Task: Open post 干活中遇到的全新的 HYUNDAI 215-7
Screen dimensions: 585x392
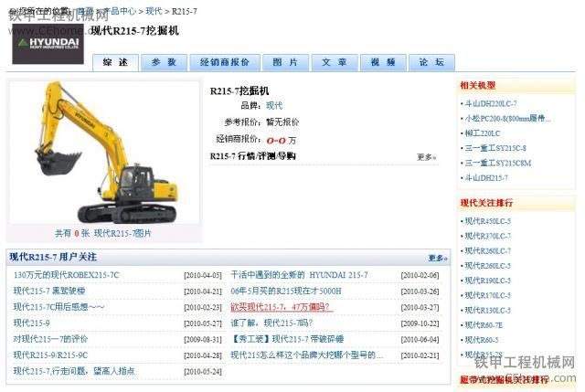Action: [299, 275]
